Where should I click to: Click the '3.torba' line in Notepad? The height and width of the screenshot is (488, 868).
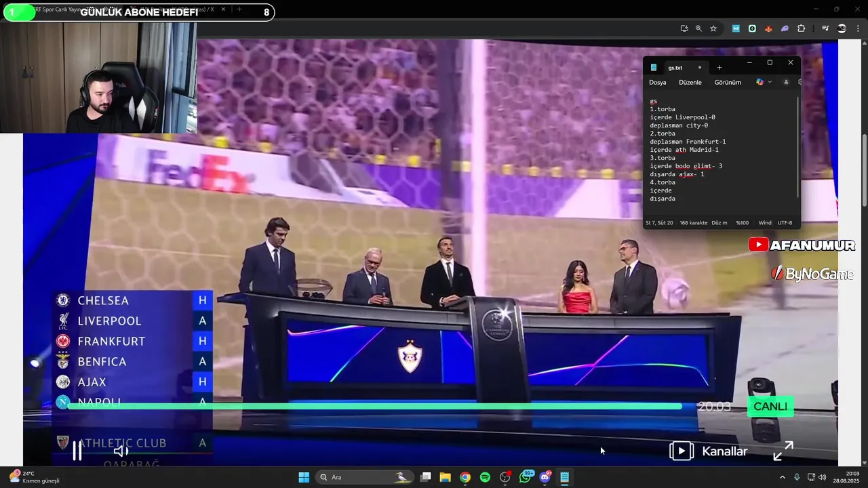click(663, 158)
